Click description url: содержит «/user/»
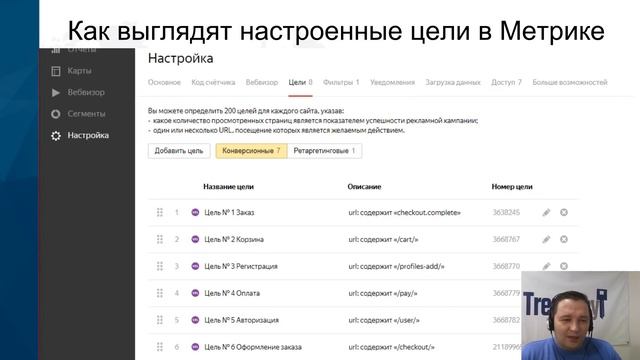The width and height of the screenshot is (640, 360). click(384, 320)
